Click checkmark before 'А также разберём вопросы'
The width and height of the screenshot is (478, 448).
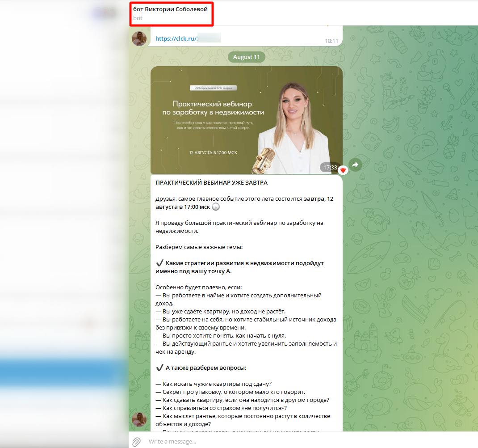coord(159,368)
